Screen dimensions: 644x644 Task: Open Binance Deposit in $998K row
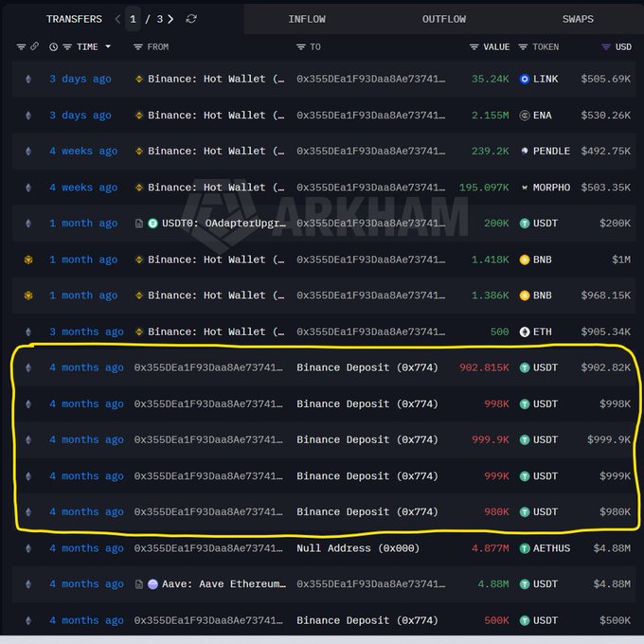pyautogui.click(x=367, y=404)
